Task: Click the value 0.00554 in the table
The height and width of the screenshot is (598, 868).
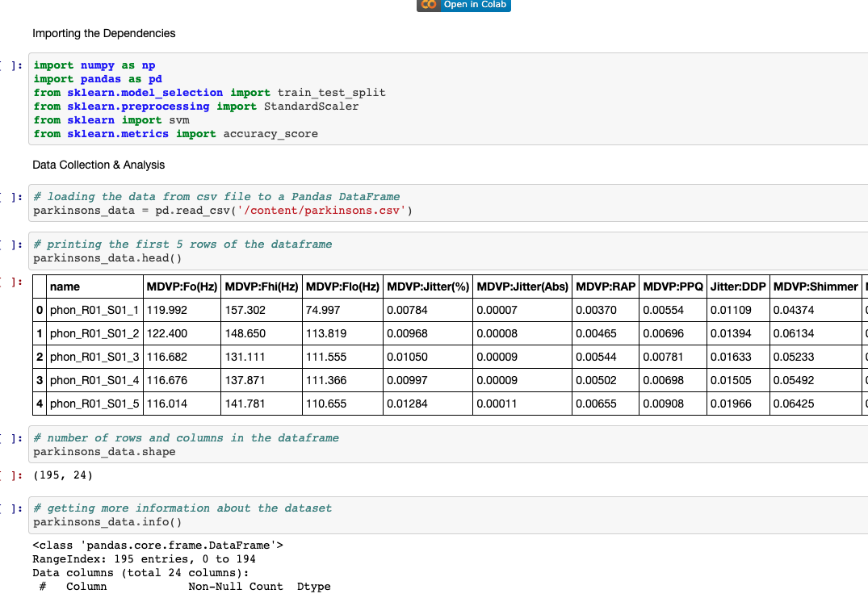Action: (x=663, y=311)
